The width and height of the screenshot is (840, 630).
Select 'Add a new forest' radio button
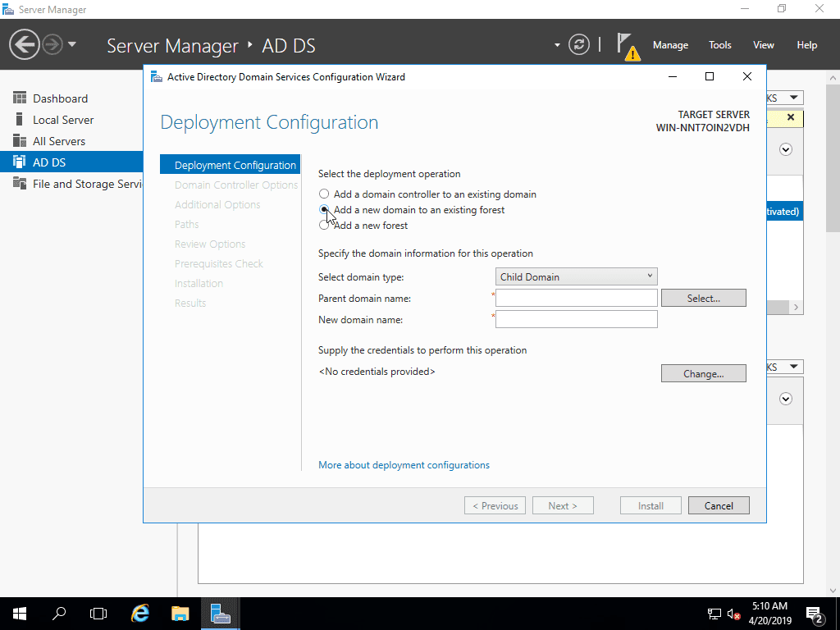[324, 225]
